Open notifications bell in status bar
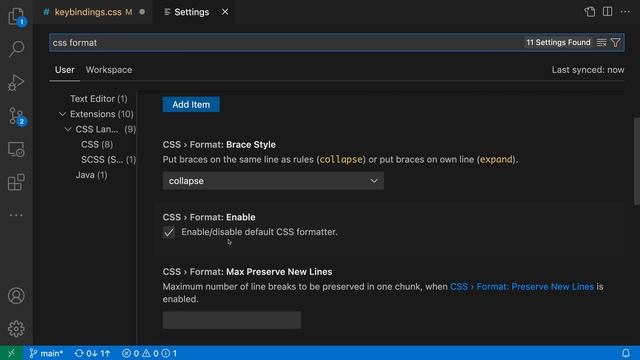The image size is (640, 360). (x=625, y=353)
